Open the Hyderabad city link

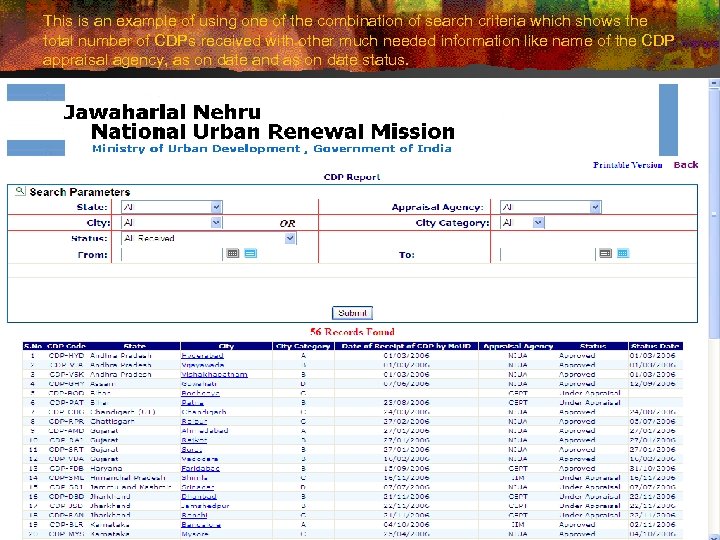pos(202,356)
